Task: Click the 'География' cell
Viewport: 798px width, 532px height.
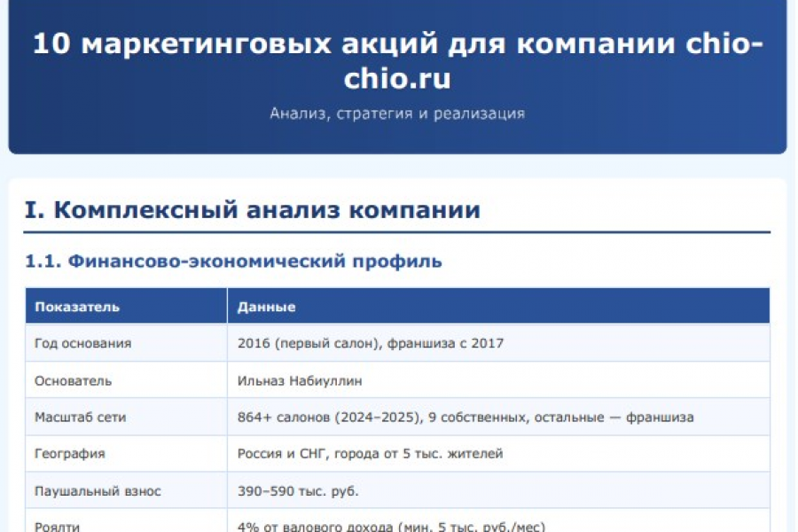Action: (126, 454)
